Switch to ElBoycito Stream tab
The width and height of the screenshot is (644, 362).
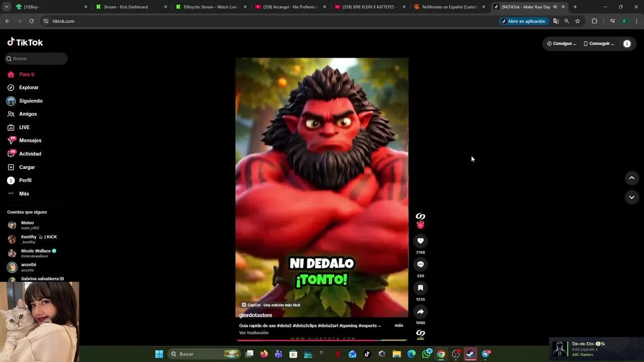(x=211, y=7)
